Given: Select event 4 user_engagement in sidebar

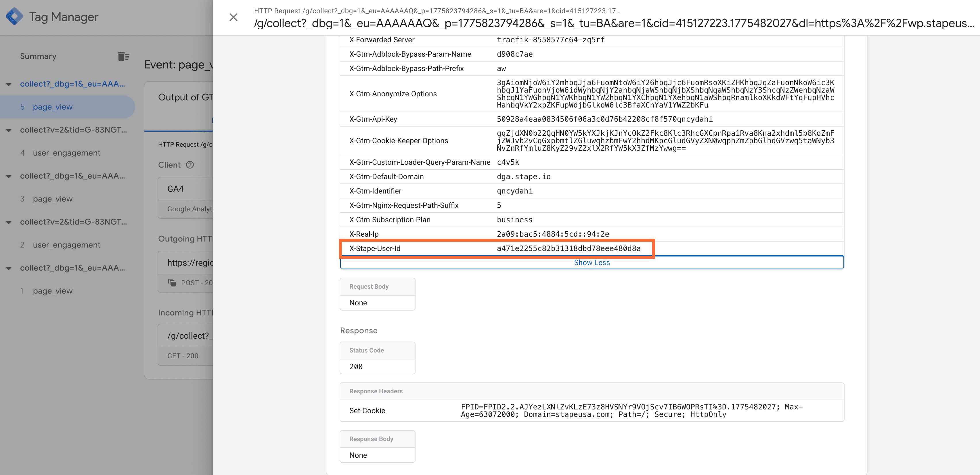Looking at the screenshot, I should [67, 153].
